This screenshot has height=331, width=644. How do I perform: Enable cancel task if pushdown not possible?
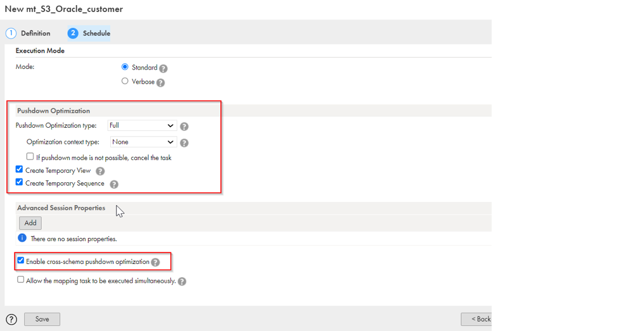pos(30,156)
